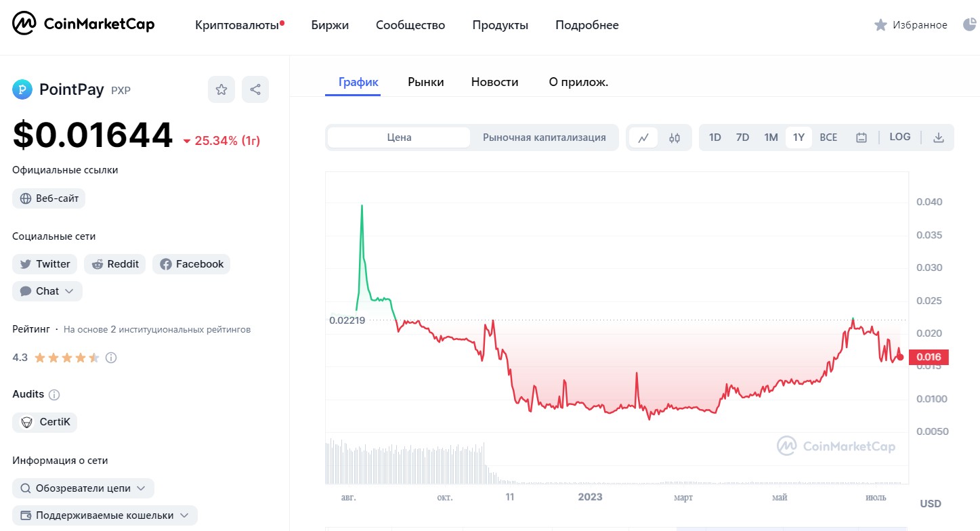Open Сообщество menu
980x531 pixels.
pyautogui.click(x=410, y=25)
